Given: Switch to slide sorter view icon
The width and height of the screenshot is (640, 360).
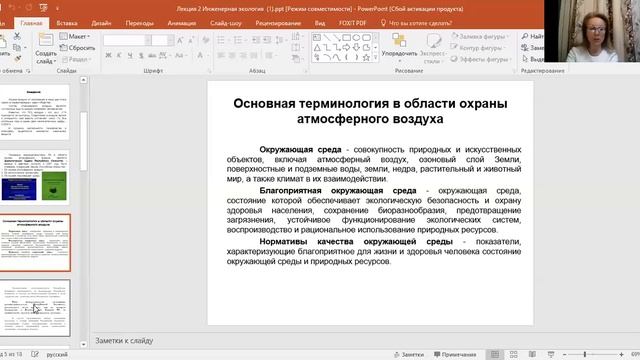Looking at the screenshot, I should click(x=513, y=355).
